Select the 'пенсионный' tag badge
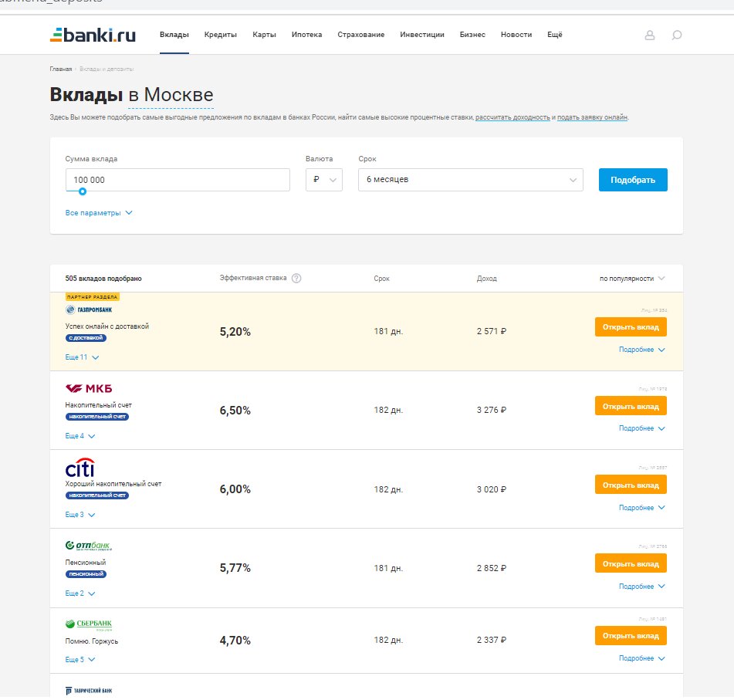The height and width of the screenshot is (700, 734). pos(86,573)
